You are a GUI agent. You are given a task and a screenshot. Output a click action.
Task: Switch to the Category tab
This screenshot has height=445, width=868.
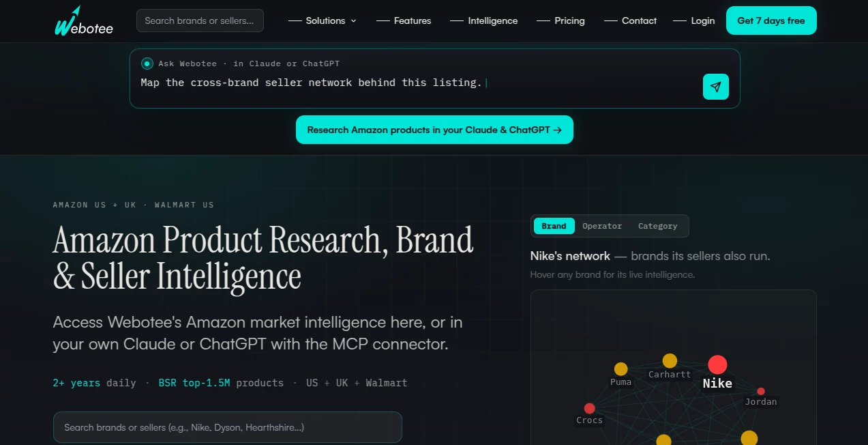(657, 226)
